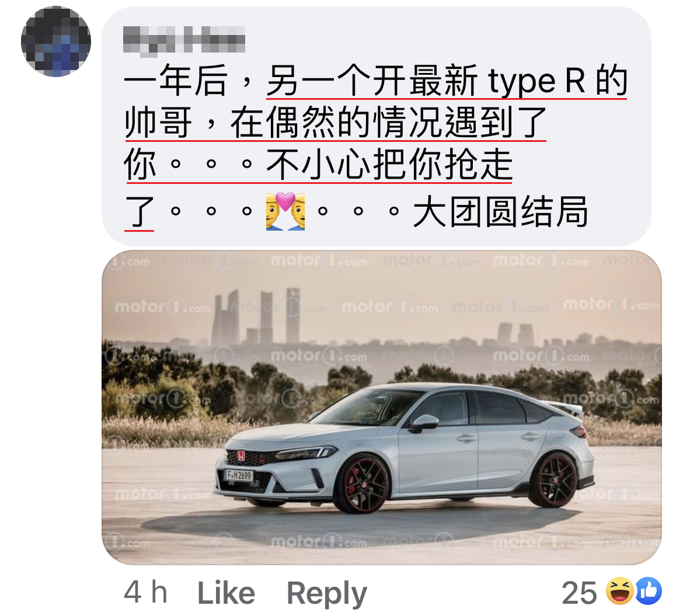The image size is (683, 616).
Task: Click the F H2699 license plate
Action: 239,475
